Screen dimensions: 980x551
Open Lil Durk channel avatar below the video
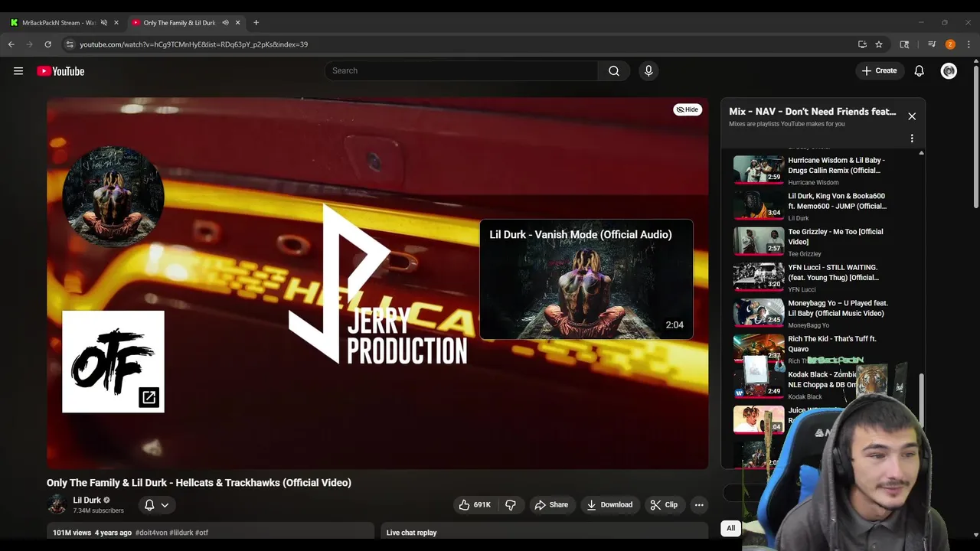(x=57, y=504)
